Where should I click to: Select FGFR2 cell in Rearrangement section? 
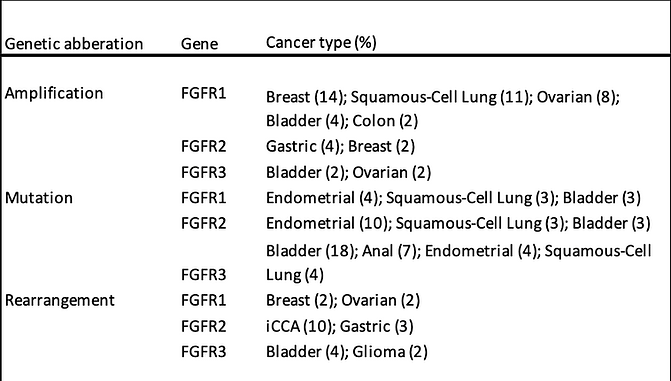coord(203,326)
